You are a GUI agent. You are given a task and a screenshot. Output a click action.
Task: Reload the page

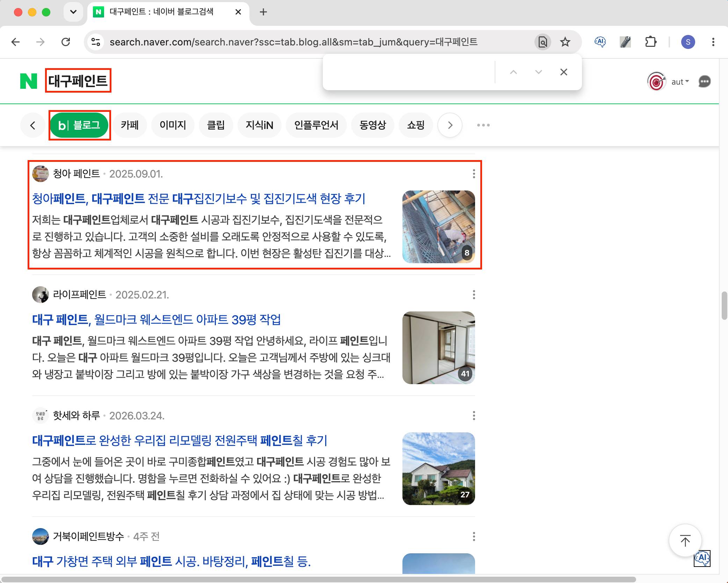coord(66,42)
